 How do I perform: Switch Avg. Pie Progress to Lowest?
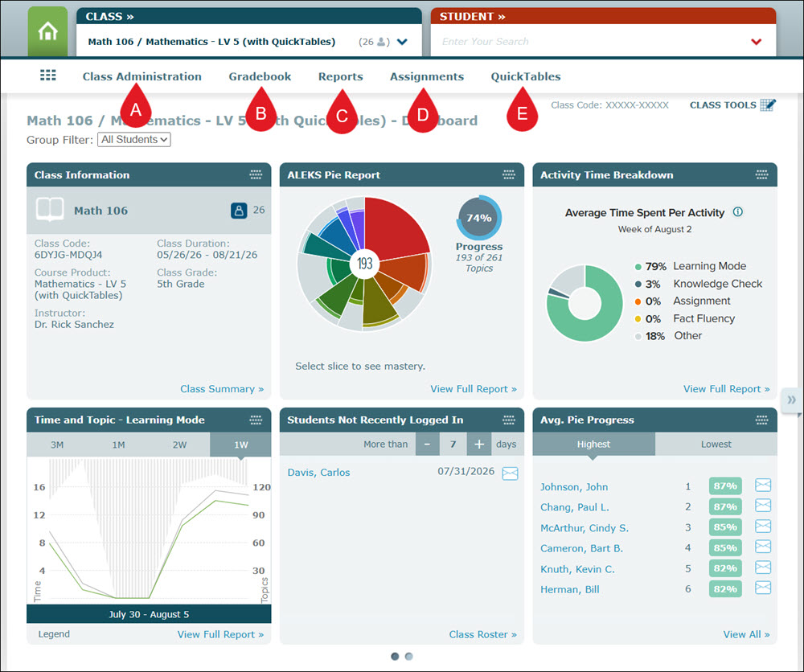coord(716,444)
